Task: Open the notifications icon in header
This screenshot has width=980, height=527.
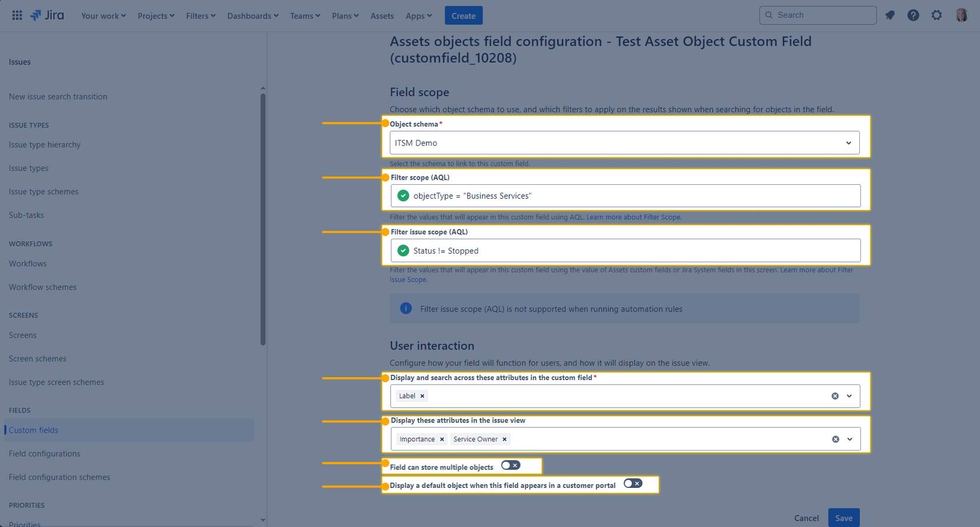Action: click(x=890, y=15)
